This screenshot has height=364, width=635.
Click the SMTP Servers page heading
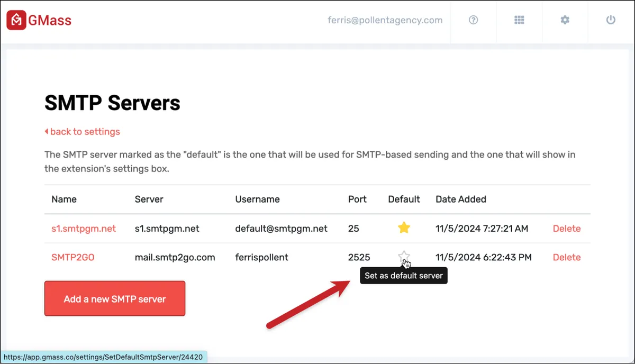(112, 103)
